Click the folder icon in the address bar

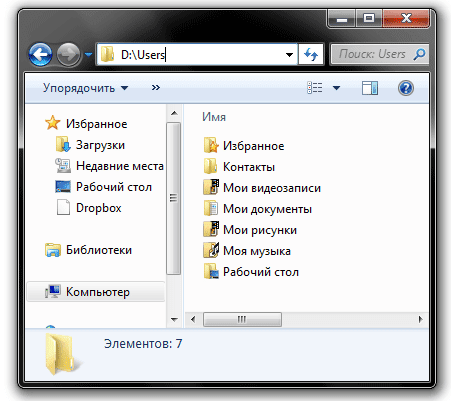(108, 54)
